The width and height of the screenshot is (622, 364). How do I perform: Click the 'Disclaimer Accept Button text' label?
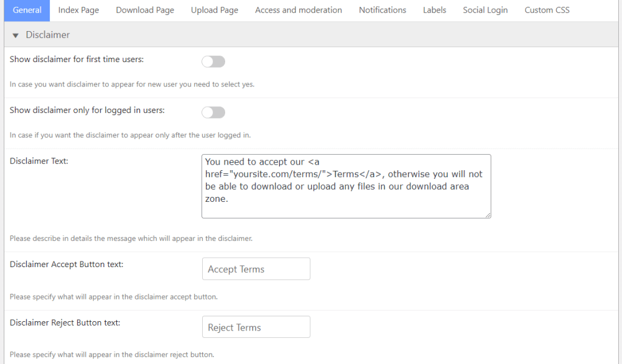pos(67,265)
